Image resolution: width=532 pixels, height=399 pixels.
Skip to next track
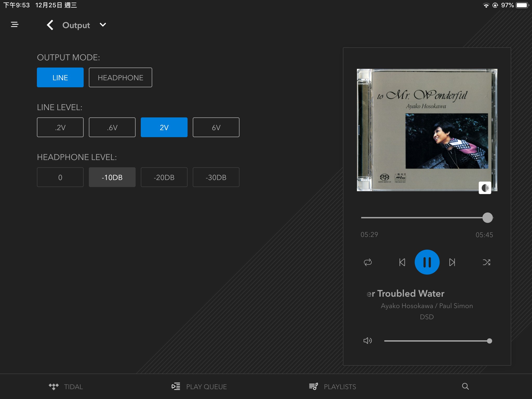[x=452, y=262]
